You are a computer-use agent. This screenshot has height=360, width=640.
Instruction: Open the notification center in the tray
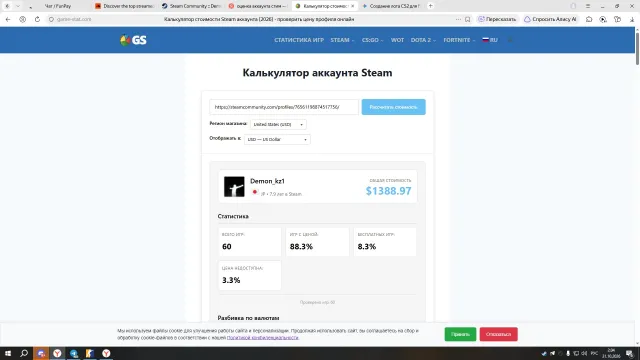629,353
